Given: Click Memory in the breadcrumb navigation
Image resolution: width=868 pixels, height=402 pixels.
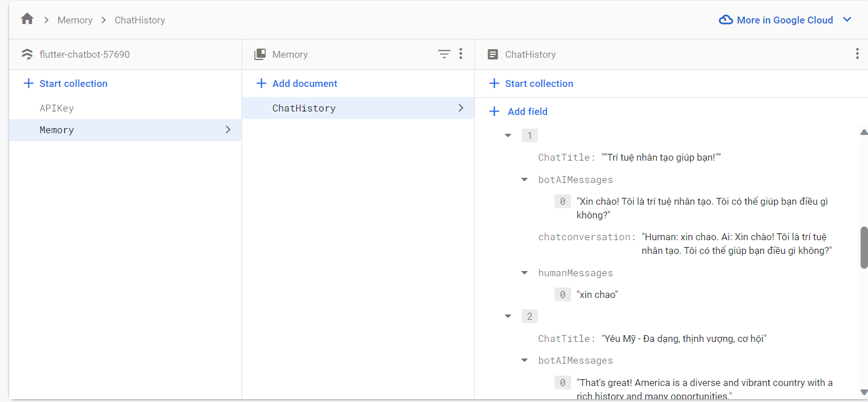Looking at the screenshot, I should pyautogui.click(x=75, y=19).
